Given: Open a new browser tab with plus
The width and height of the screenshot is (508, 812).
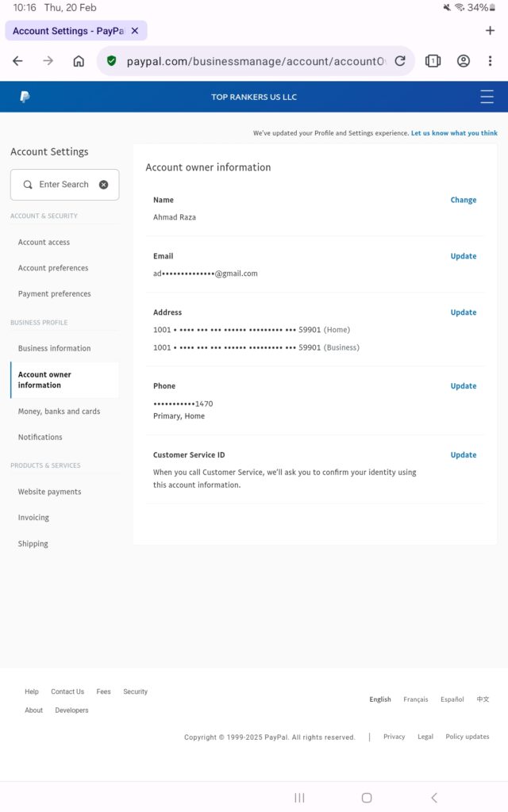Looking at the screenshot, I should (x=490, y=31).
